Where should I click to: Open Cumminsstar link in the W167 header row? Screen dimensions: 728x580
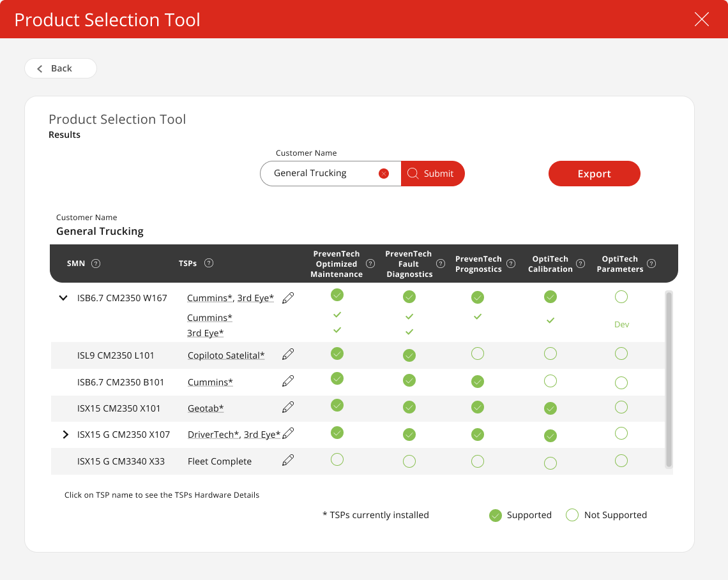209,298
